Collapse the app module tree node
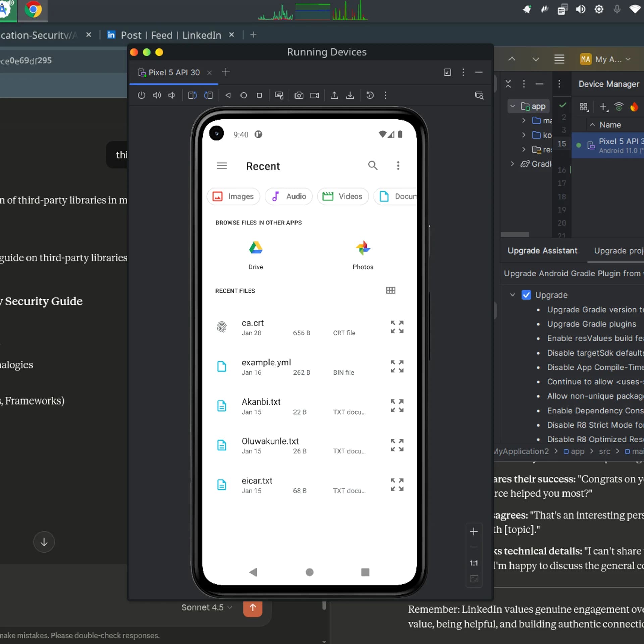The width and height of the screenshot is (644, 644). [512, 106]
